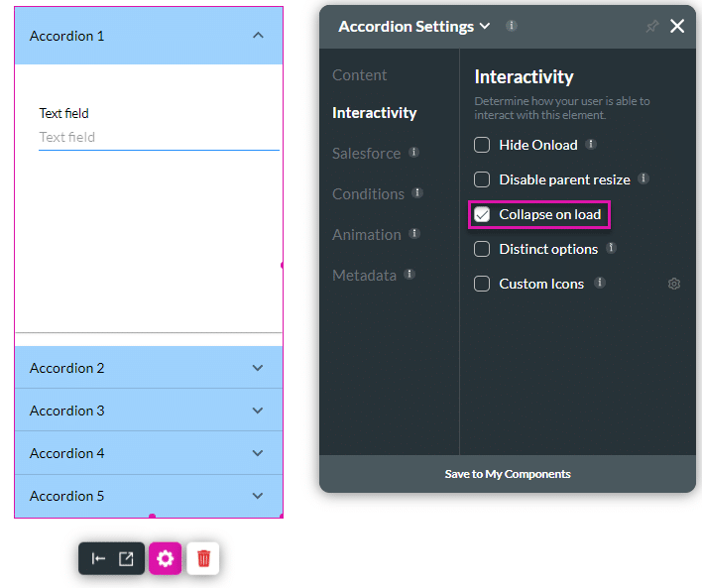Uncheck the Collapse on load checkbox
This screenshot has height=588, width=702.
[482, 214]
